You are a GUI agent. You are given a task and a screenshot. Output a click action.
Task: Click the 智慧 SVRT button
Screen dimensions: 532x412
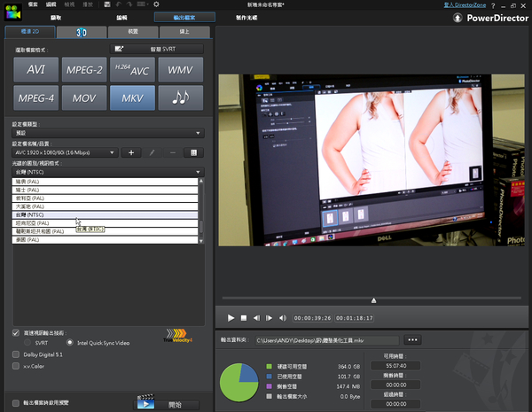[x=155, y=49]
